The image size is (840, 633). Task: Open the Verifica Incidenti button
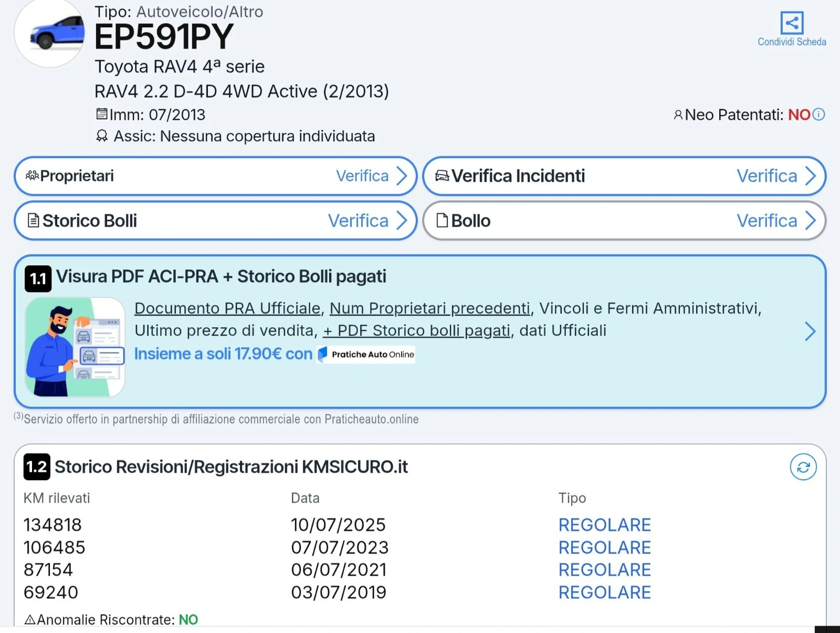tap(624, 176)
